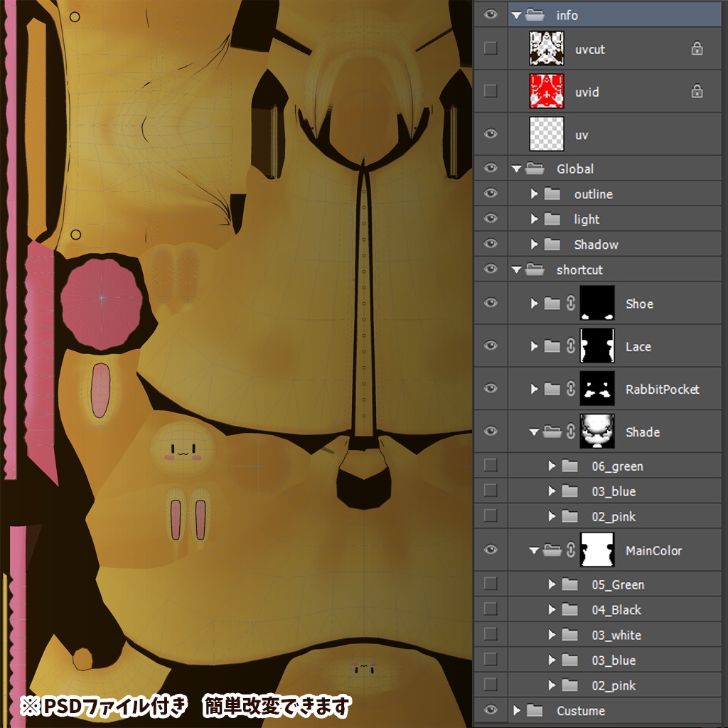Expand the outline group
The height and width of the screenshot is (728, 728).
(534, 193)
